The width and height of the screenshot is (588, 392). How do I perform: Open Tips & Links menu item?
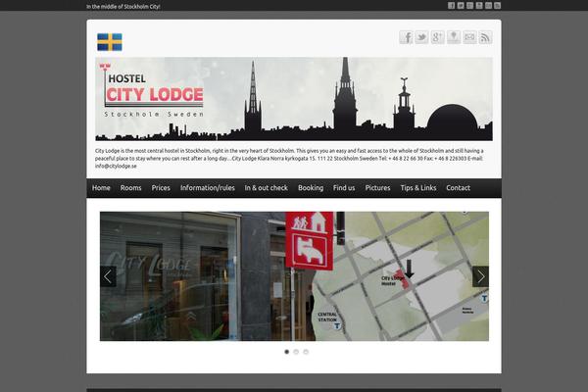coord(418,188)
